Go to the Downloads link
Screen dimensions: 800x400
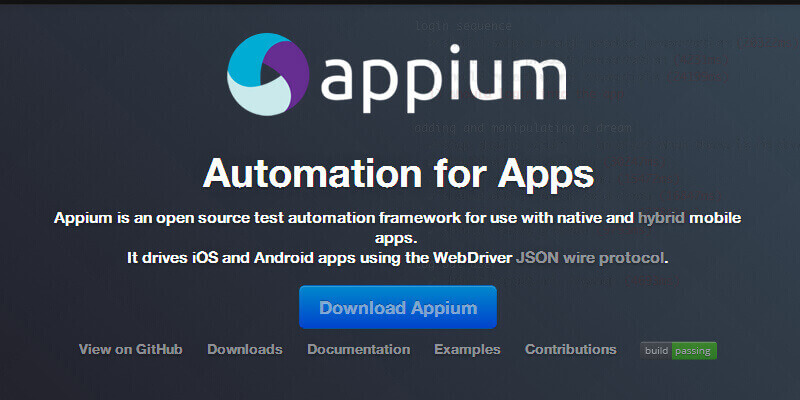coord(245,349)
